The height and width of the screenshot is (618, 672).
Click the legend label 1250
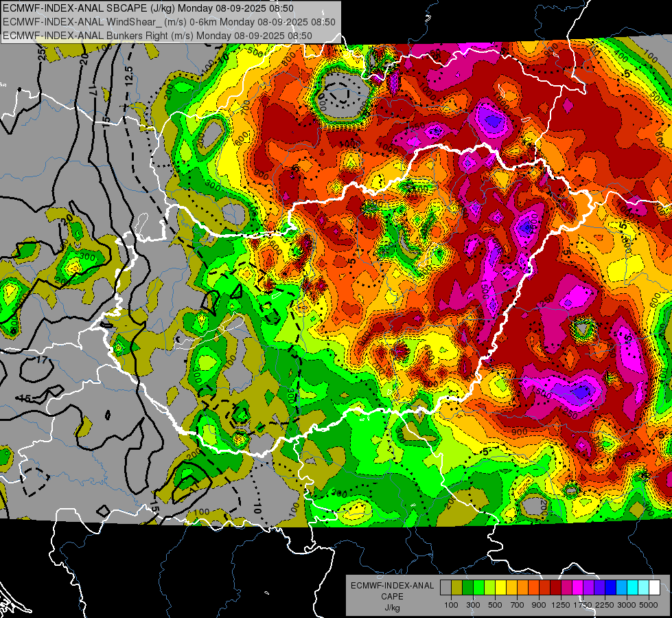coord(561,605)
